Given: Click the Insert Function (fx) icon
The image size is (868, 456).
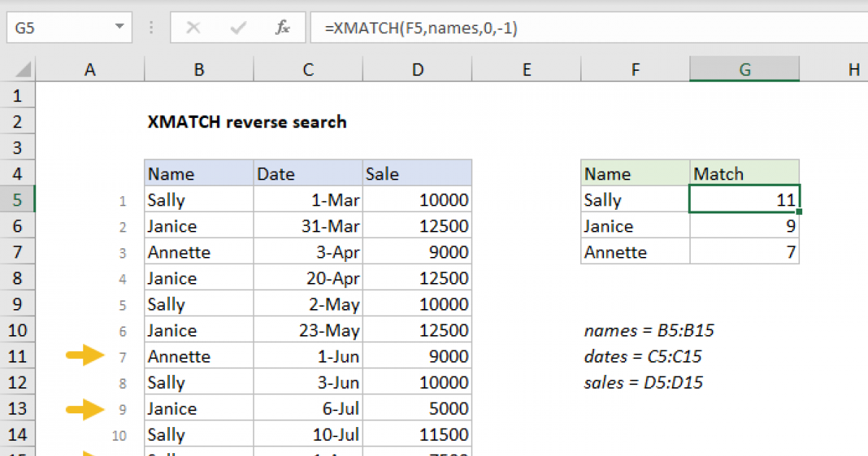Looking at the screenshot, I should coord(282,28).
